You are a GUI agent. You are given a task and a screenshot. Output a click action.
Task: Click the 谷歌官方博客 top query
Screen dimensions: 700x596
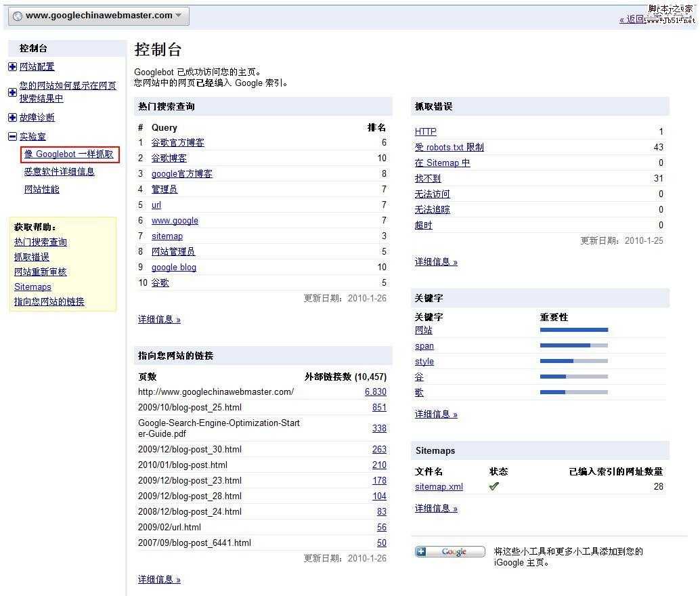coord(178,142)
